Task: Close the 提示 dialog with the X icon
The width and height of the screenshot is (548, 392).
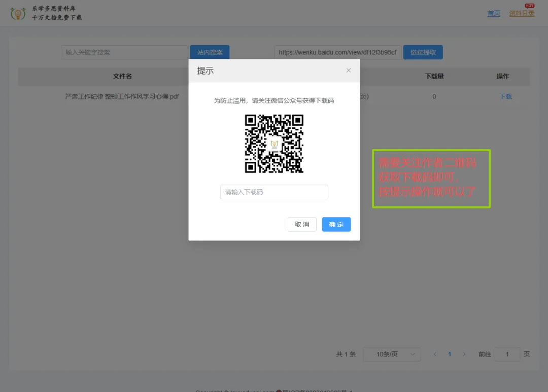Action: [x=349, y=70]
